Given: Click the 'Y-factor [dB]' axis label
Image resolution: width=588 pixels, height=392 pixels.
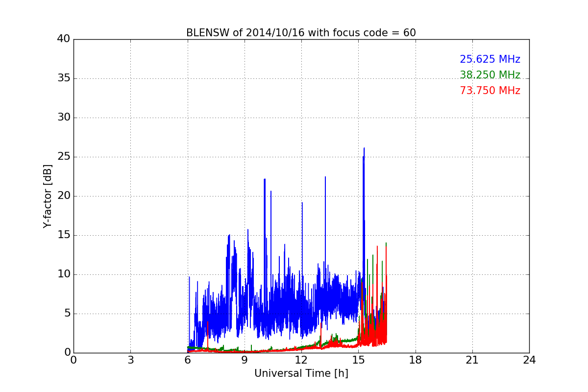Looking at the screenshot, I should pyautogui.click(x=47, y=196).
